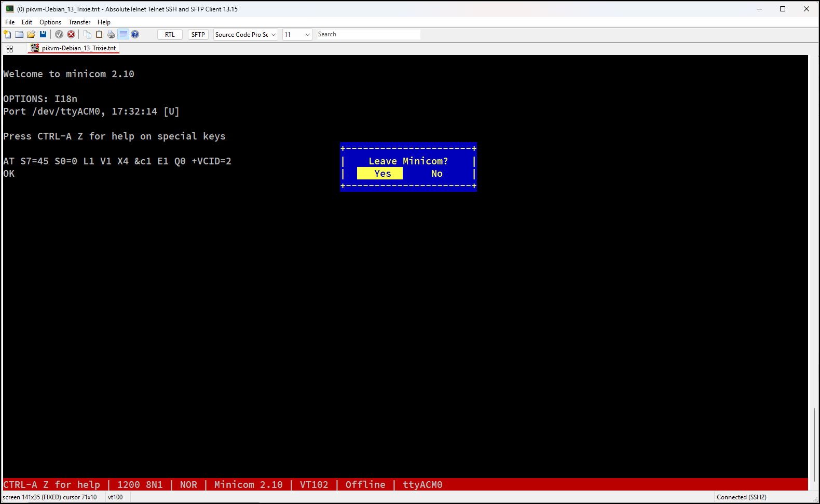The image size is (820, 504).
Task: Click the blue floppy disk save icon
Action: (x=43, y=34)
